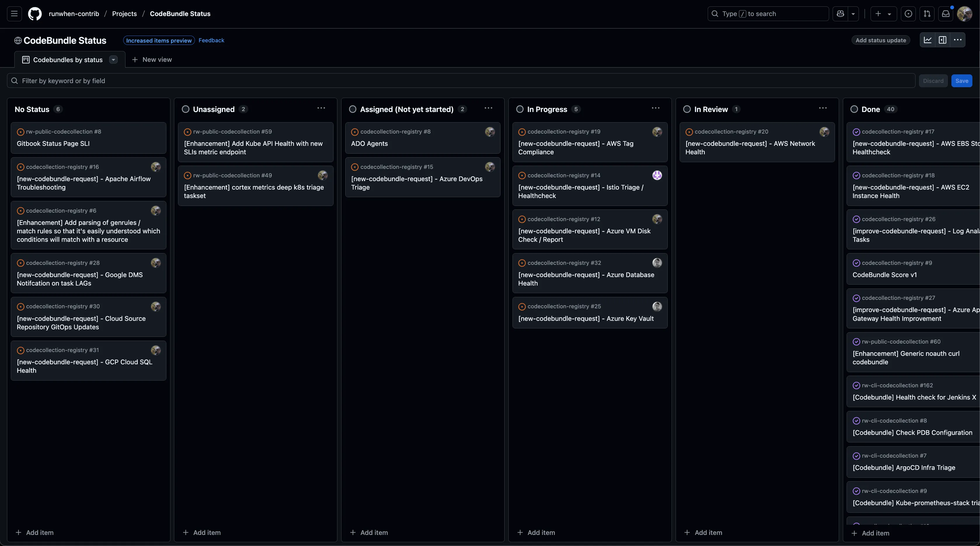
Task: Select the In Progress status circle
Action: (x=520, y=109)
